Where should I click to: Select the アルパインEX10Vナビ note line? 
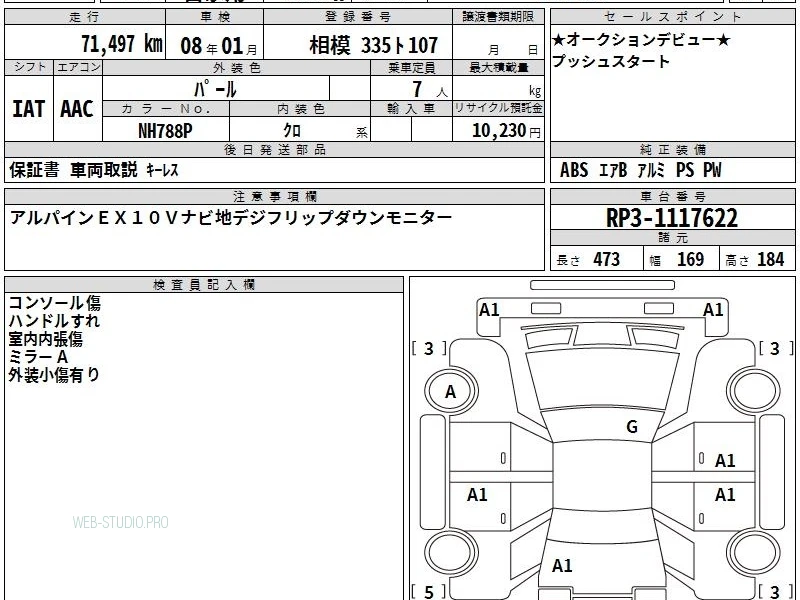tap(231, 218)
